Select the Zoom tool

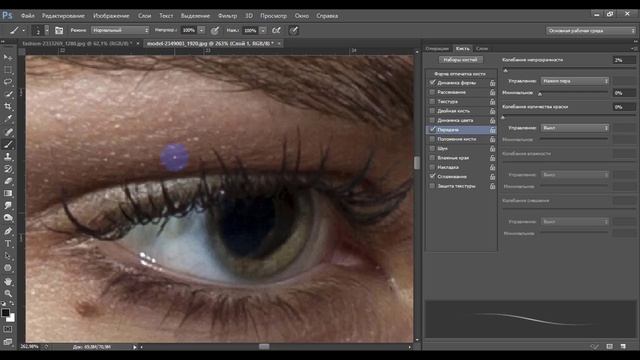tap(8, 293)
